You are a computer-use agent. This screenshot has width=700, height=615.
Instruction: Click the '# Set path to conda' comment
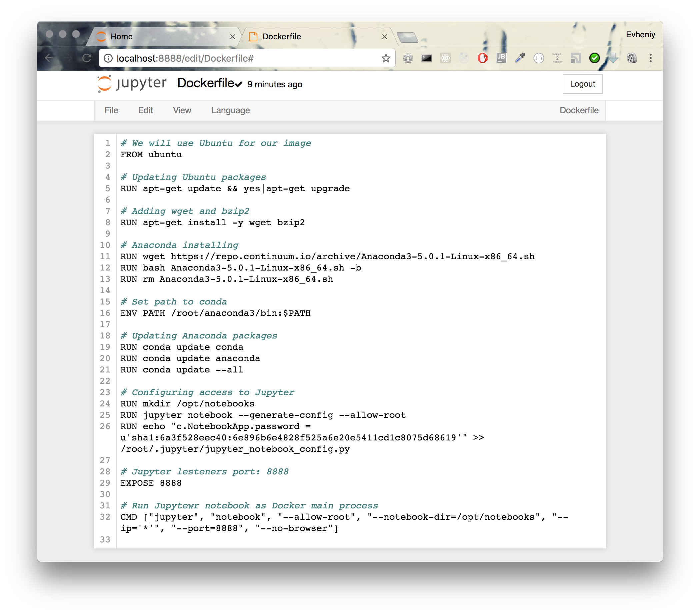(x=174, y=302)
